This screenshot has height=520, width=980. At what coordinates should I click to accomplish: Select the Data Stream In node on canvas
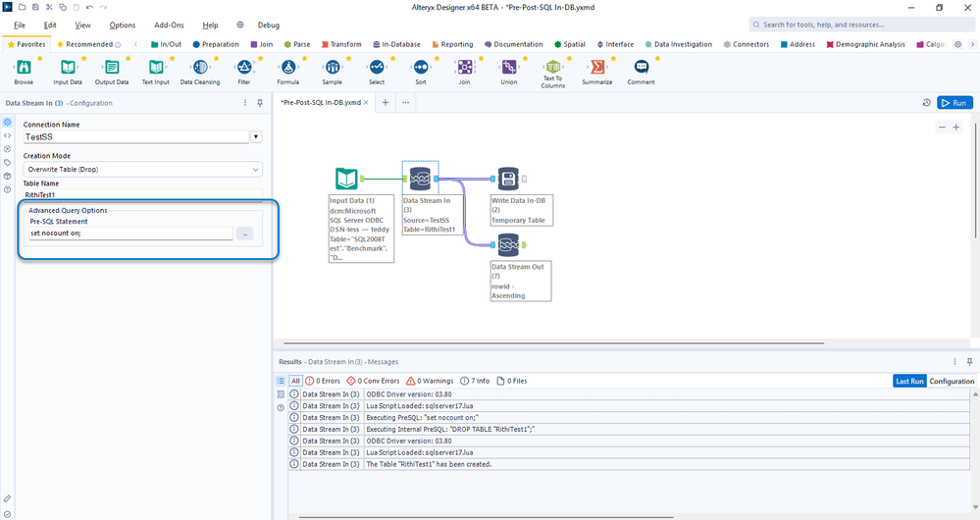pos(420,179)
